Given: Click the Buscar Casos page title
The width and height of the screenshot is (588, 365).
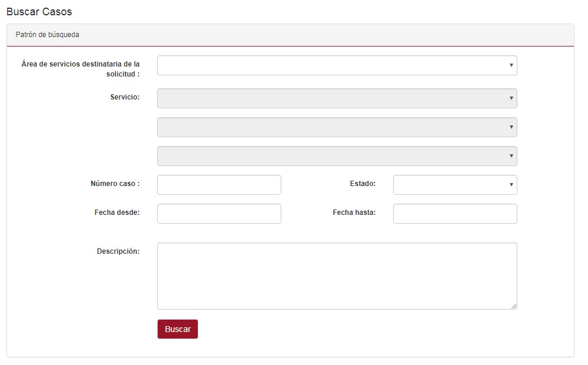Looking at the screenshot, I should (x=39, y=12).
